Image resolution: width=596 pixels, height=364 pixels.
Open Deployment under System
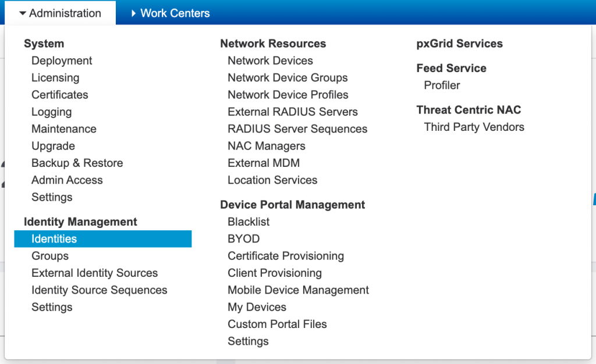pyautogui.click(x=62, y=60)
